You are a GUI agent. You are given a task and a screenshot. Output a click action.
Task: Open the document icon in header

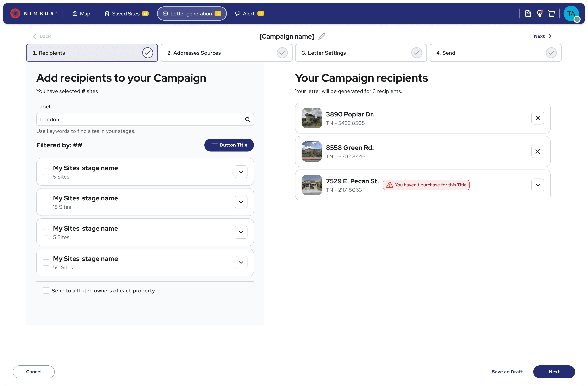pyautogui.click(x=528, y=14)
